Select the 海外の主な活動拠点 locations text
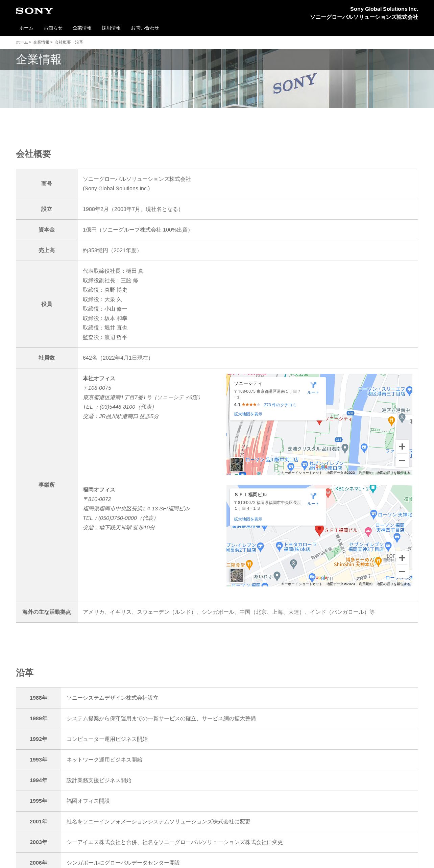 tap(229, 612)
